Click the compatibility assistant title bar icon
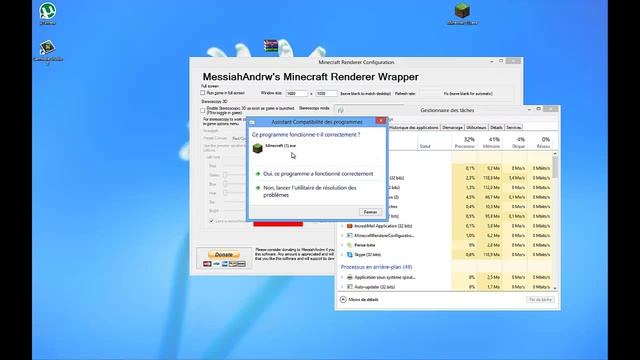 252,122
